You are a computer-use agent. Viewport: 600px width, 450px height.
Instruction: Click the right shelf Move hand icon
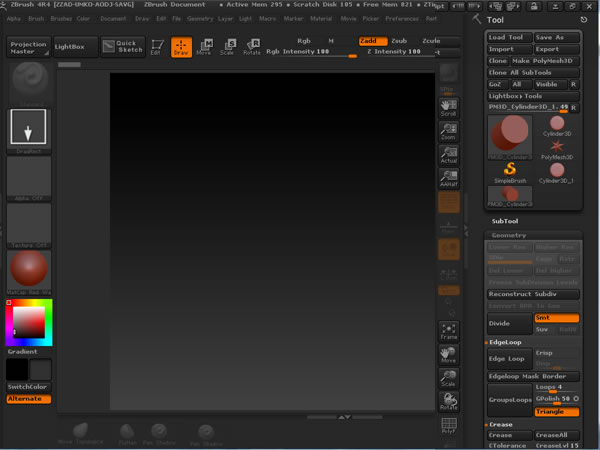coord(448,355)
